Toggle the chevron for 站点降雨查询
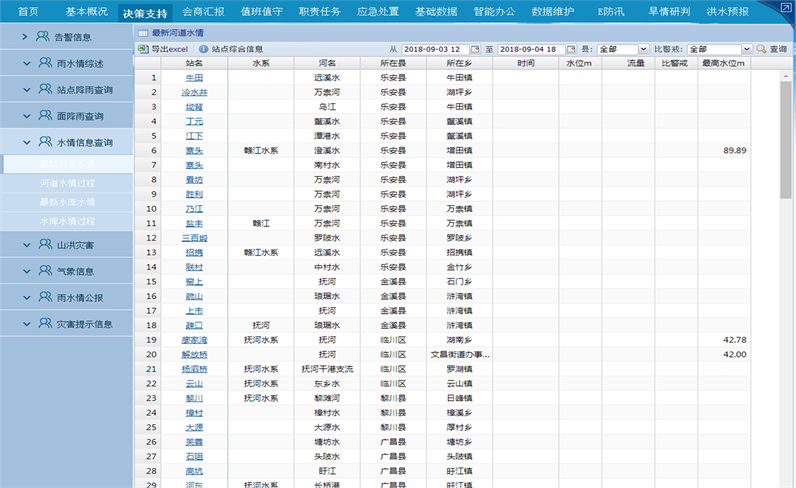This screenshot has width=796, height=488. click(x=27, y=90)
